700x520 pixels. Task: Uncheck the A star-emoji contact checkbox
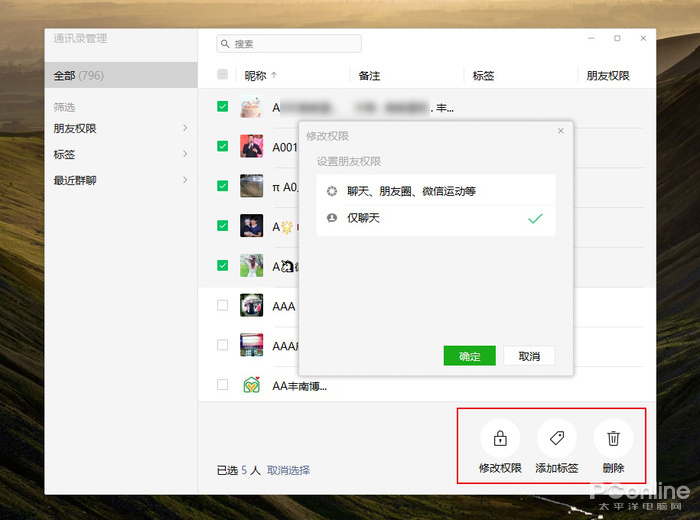[x=222, y=225]
